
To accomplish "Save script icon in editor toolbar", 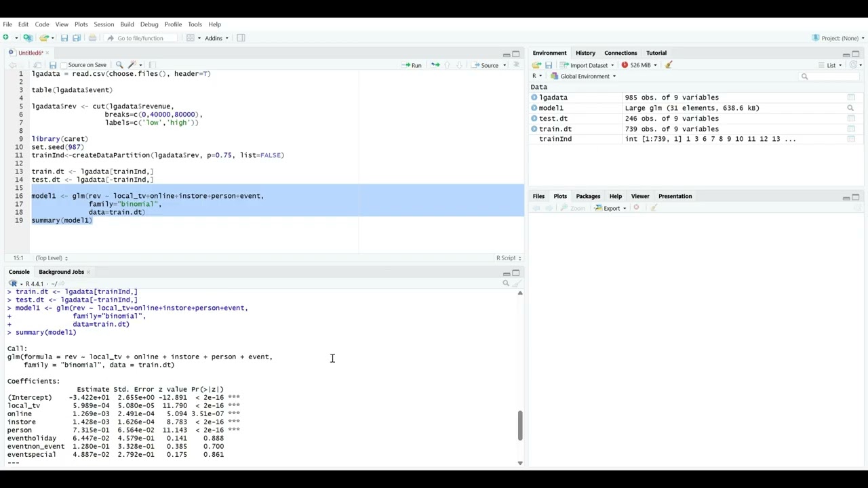I will 52,65.
